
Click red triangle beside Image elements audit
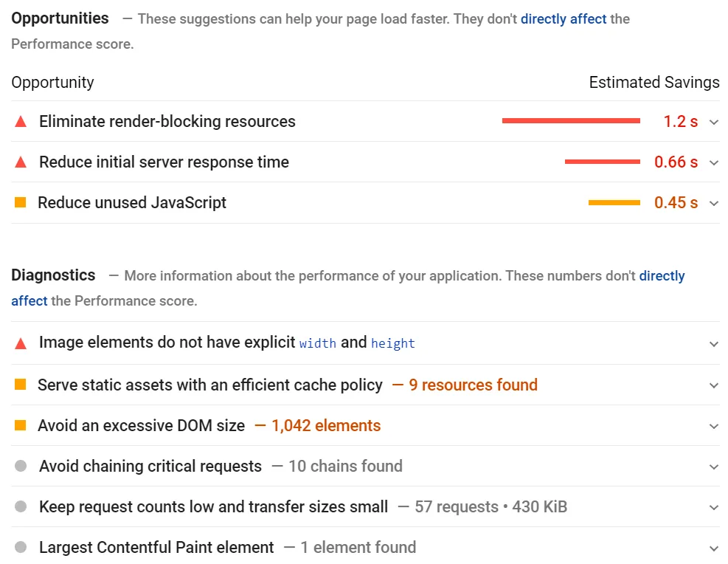click(21, 343)
